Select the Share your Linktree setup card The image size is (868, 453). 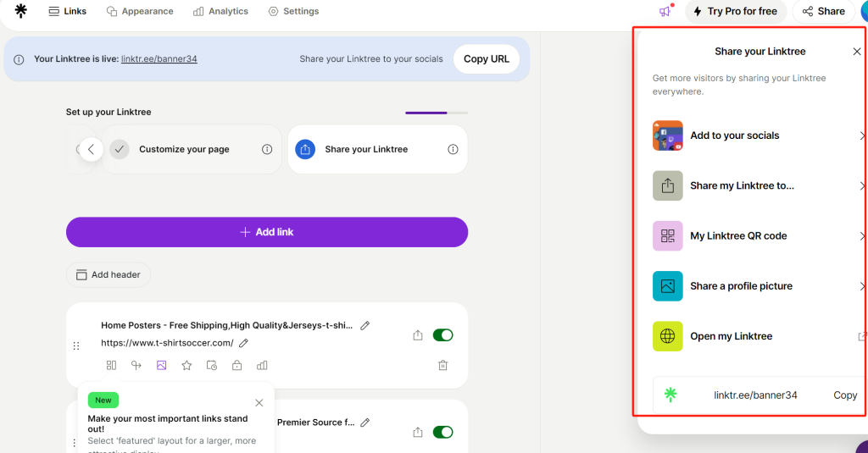(377, 149)
